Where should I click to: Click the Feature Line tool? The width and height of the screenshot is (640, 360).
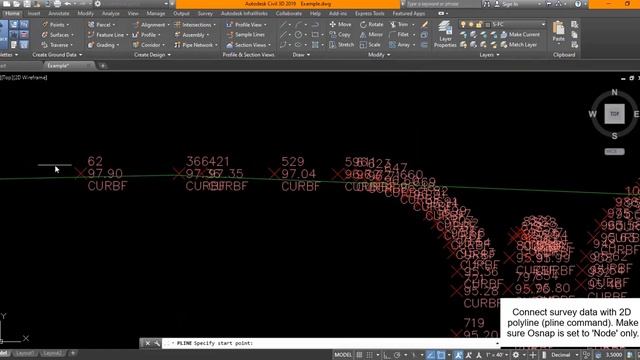(x=107, y=35)
